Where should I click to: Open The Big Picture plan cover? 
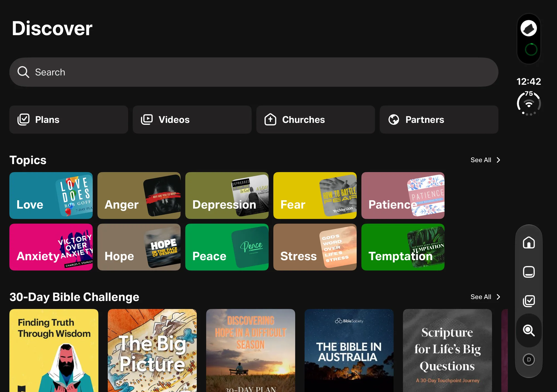click(x=152, y=350)
